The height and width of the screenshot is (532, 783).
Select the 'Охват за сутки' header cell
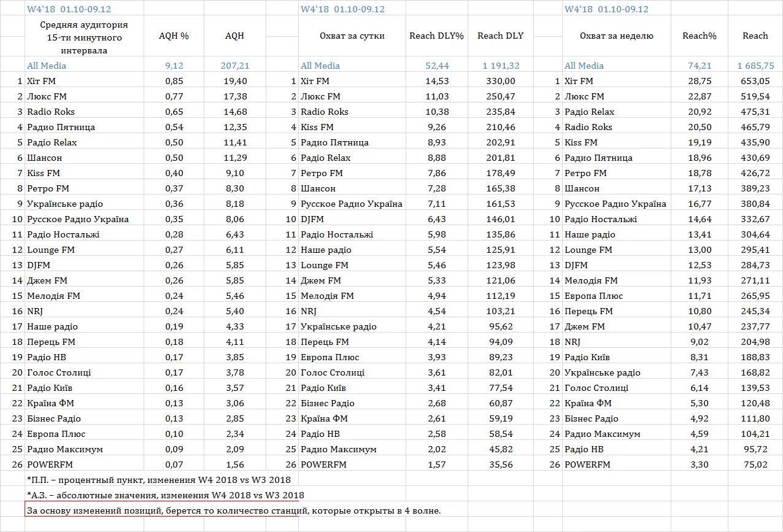tap(352, 36)
